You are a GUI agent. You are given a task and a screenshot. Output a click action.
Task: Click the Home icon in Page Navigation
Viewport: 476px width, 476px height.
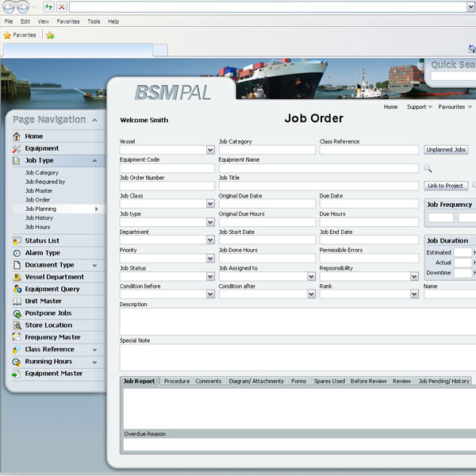click(17, 136)
